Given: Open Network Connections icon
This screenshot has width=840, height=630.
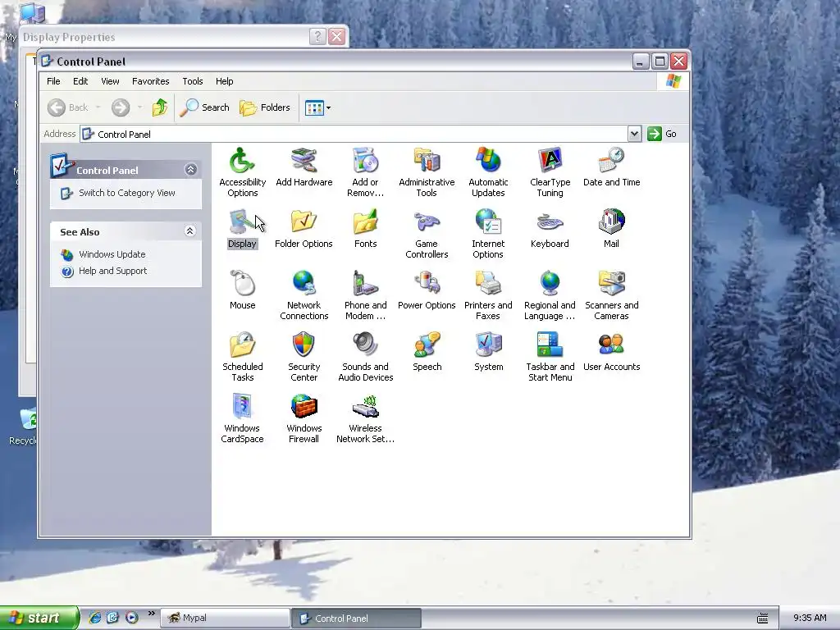Looking at the screenshot, I should click(304, 283).
